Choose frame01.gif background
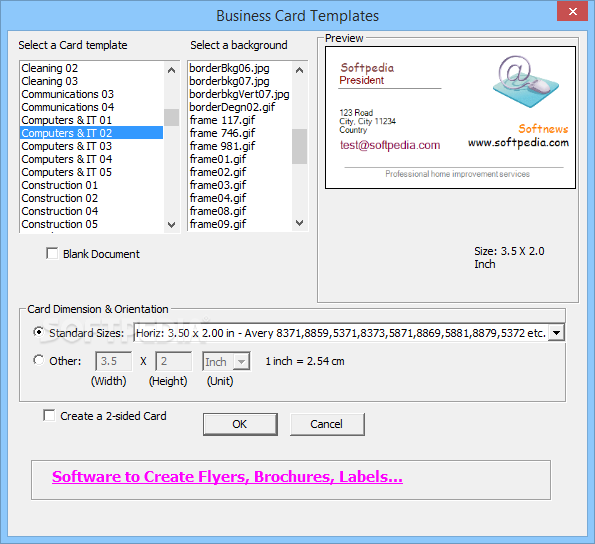 point(240,159)
